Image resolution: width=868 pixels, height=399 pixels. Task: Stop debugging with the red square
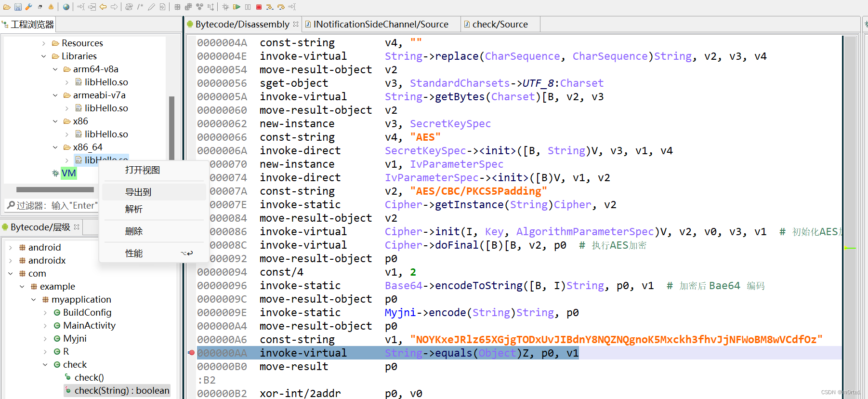[x=259, y=7]
